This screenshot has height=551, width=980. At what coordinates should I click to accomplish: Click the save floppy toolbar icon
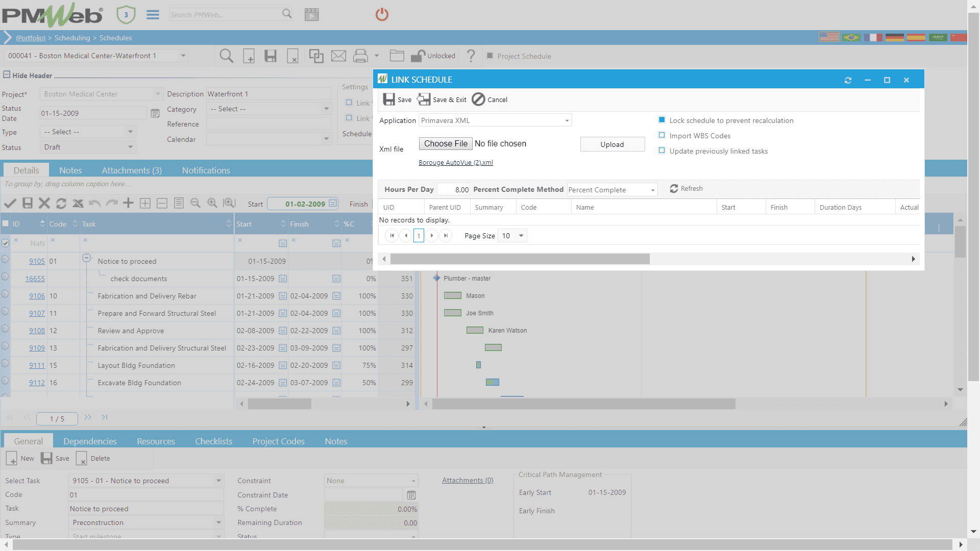(x=271, y=56)
